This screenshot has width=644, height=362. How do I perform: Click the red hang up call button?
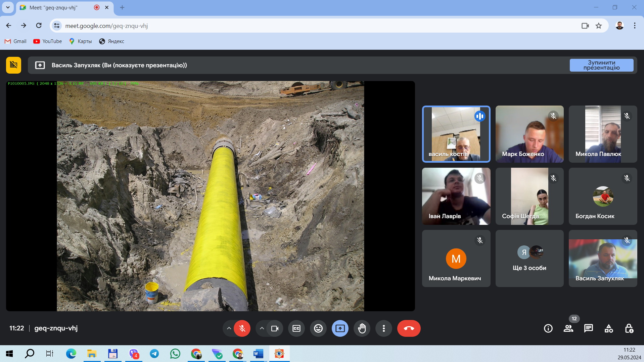pyautogui.click(x=409, y=328)
